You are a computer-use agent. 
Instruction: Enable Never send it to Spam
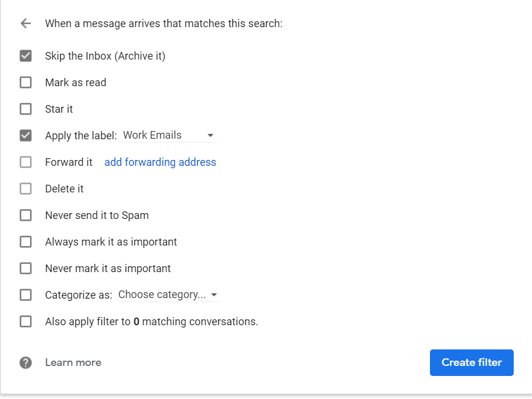[25, 215]
